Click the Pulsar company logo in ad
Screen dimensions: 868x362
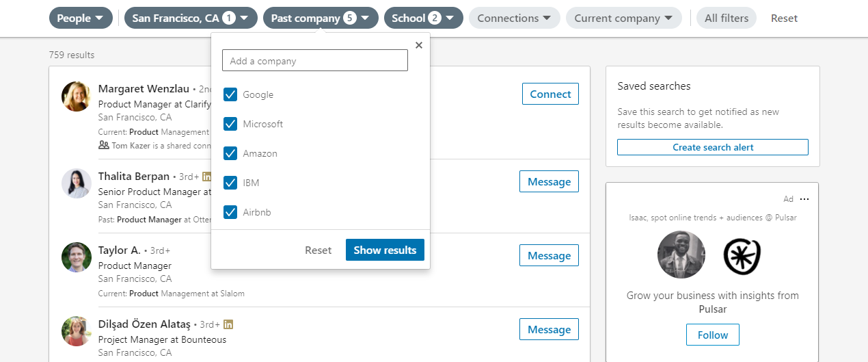pos(742,255)
